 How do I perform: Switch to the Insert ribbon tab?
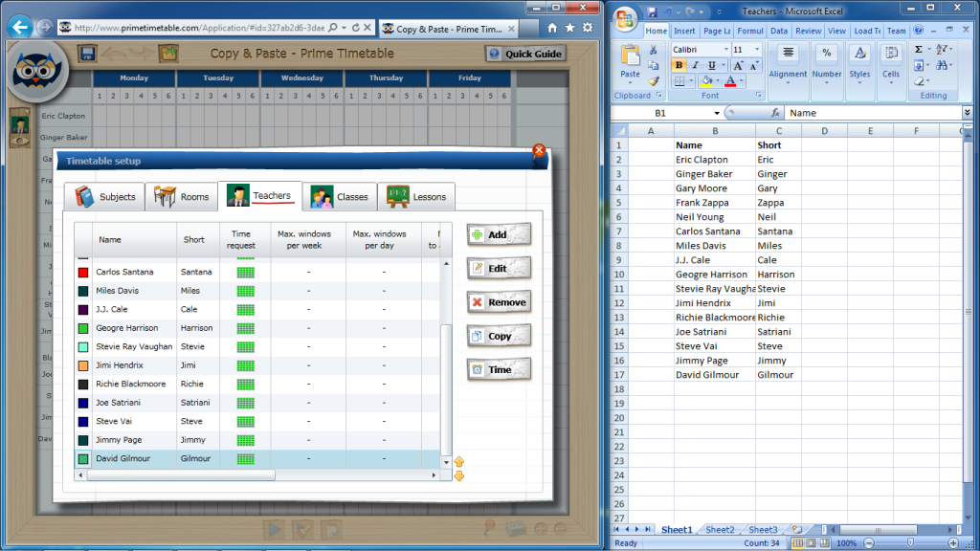pyautogui.click(x=684, y=31)
